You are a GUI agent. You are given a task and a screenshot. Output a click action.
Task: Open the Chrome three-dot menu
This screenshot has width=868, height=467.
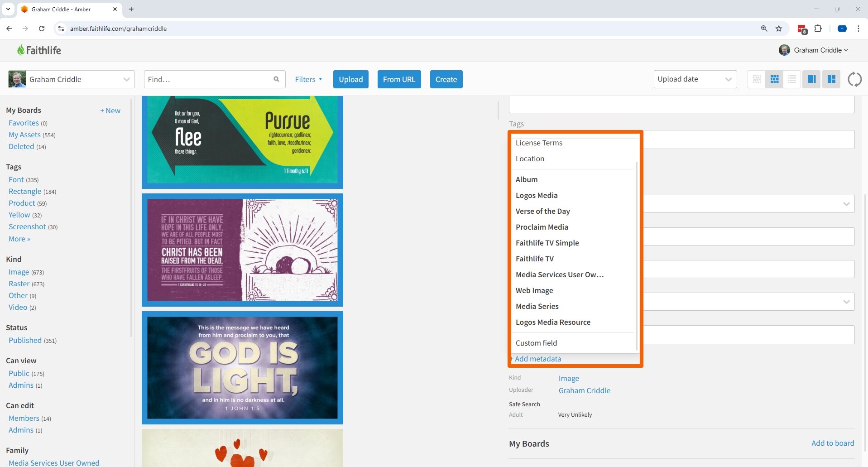858,29
